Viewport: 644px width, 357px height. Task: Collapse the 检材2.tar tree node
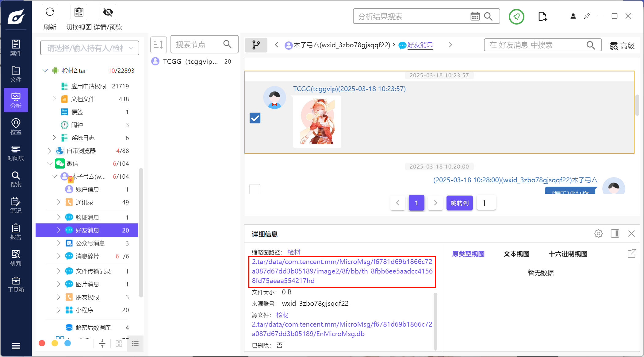(x=45, y=71)
